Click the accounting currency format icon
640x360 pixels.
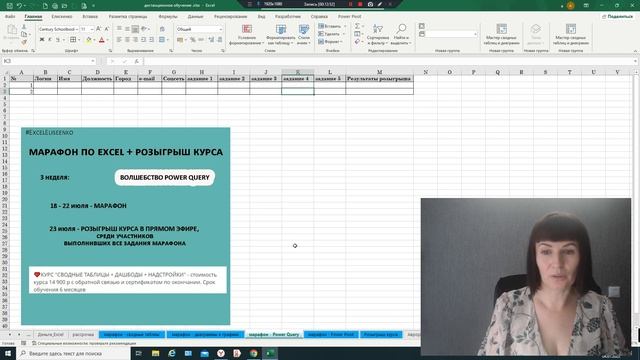point(180,40)
